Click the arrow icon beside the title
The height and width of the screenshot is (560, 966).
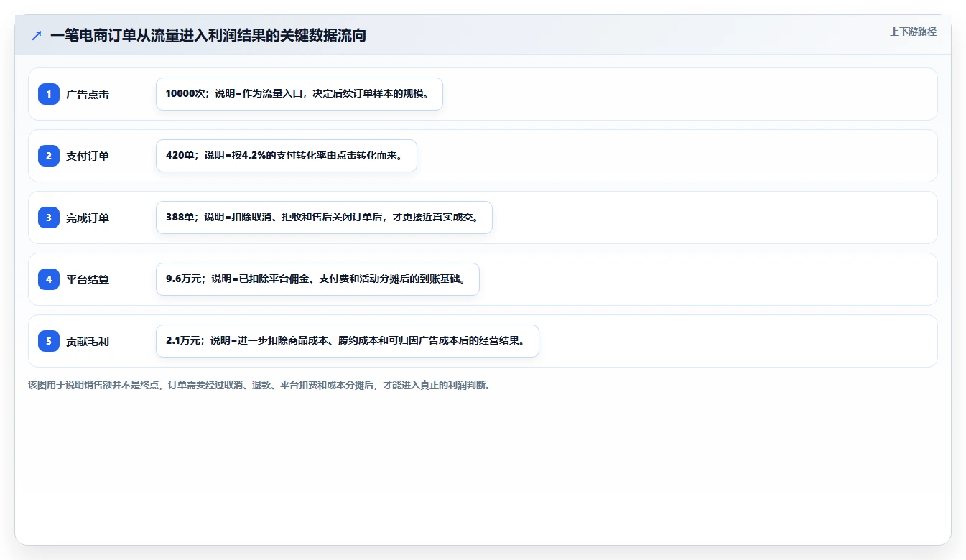(x=37, y=35)
